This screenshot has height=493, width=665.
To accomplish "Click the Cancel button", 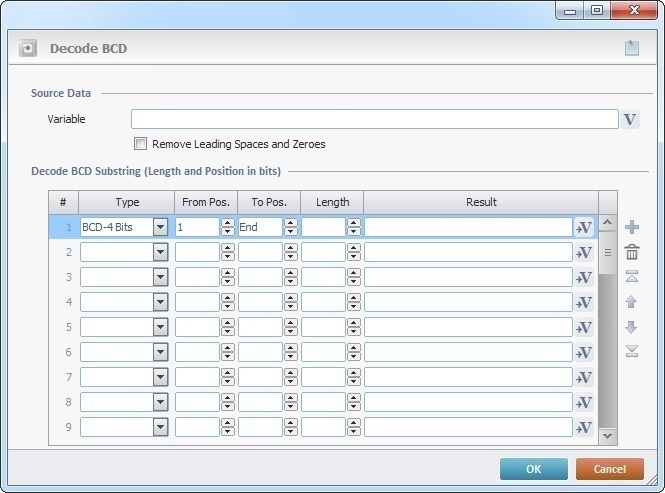I will (609, 469).
